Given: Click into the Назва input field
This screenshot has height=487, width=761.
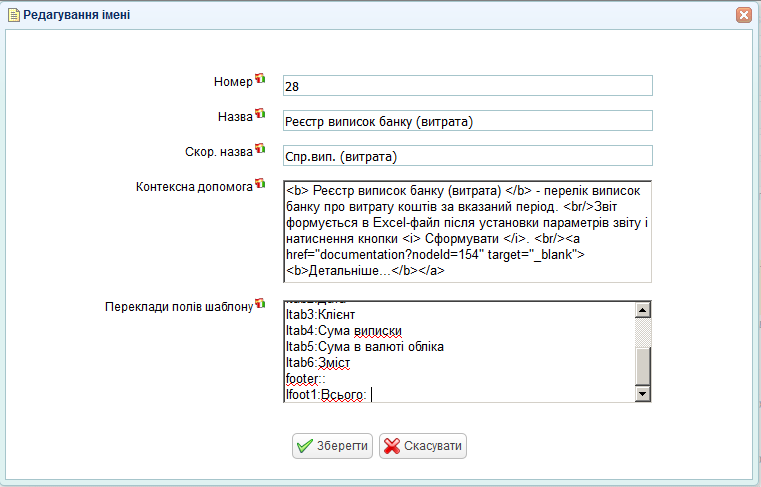Looking at the screenshot, I should [x=468, y=121].
